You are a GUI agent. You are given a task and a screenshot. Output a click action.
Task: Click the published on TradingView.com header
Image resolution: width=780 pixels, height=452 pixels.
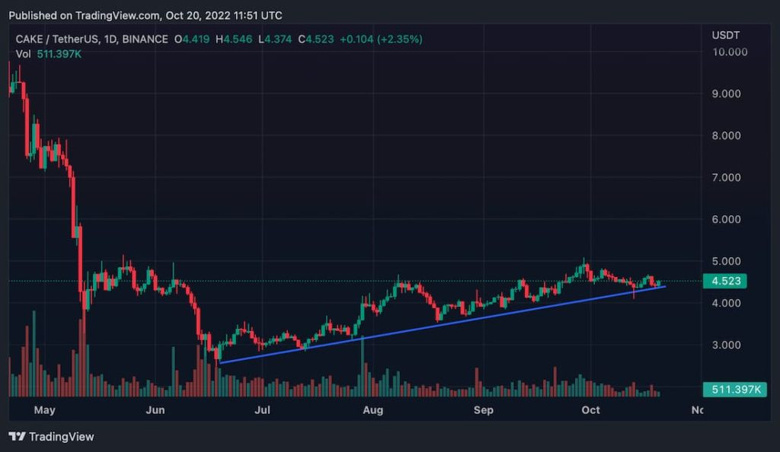[145, 15]
